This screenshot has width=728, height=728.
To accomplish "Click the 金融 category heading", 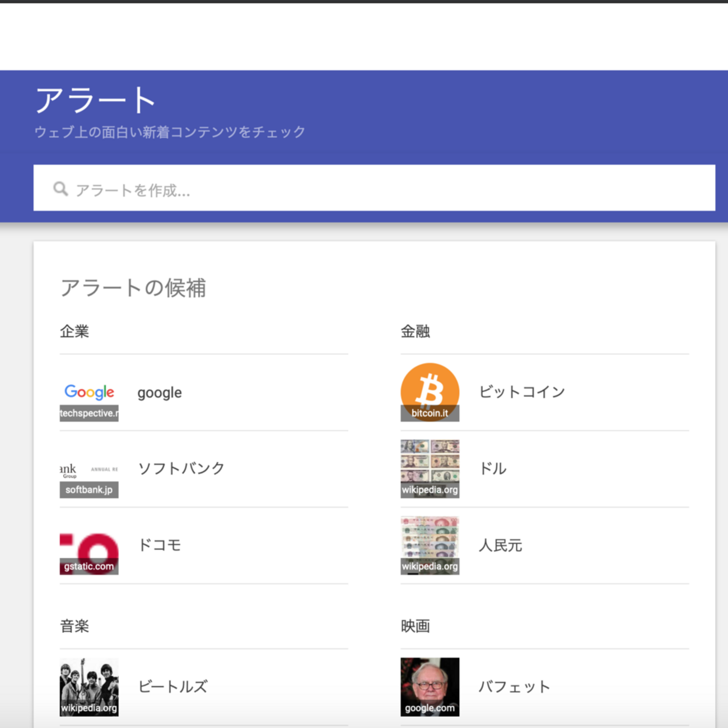I will click(x=415, y=332).
